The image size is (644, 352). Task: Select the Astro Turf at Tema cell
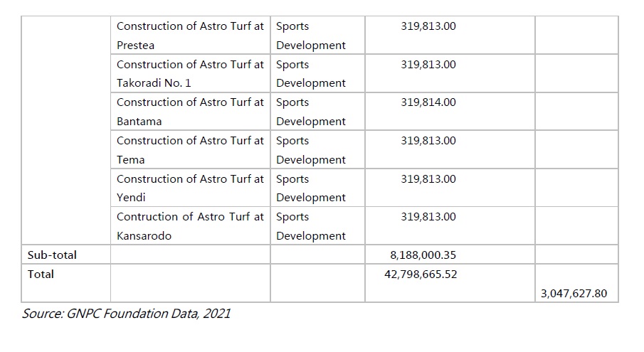click(190, 150)
